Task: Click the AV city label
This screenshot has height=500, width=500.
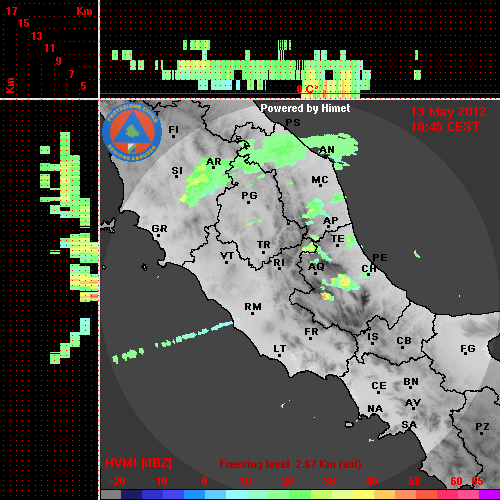Action: pos(413,403)
